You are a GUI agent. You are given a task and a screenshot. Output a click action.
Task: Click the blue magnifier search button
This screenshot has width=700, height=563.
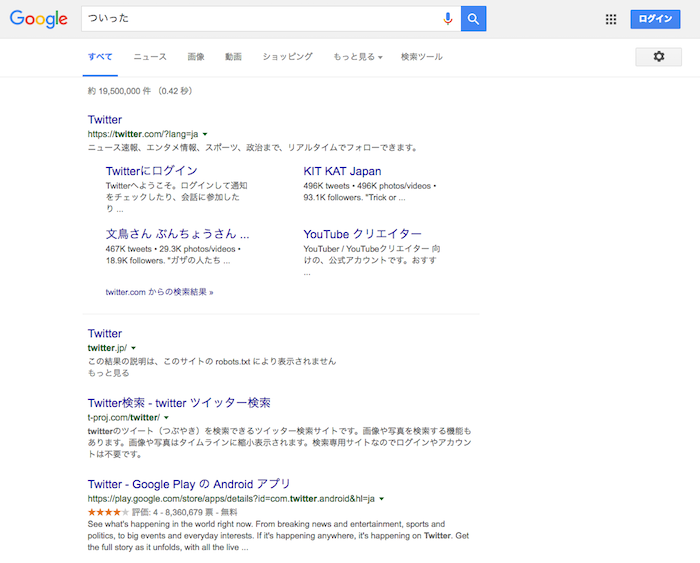pos(473,19)
